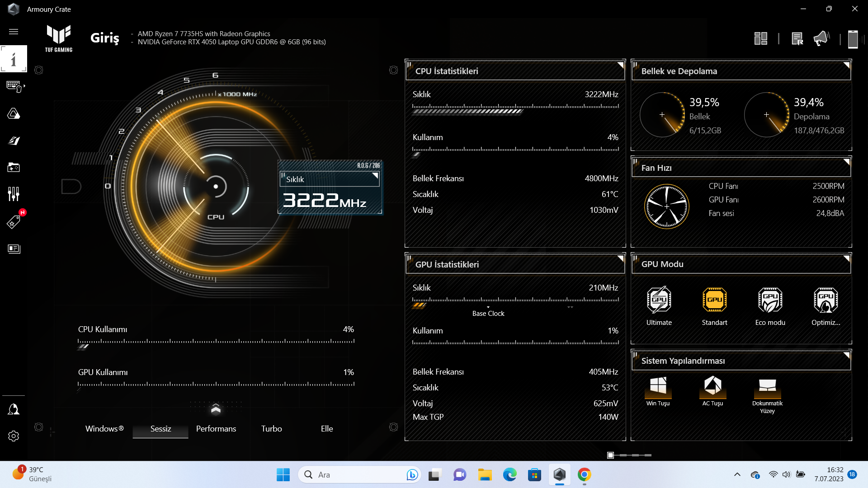868x488 pixels.
Task: Open the Game Library sidebar icon
Action: [14, 168]
